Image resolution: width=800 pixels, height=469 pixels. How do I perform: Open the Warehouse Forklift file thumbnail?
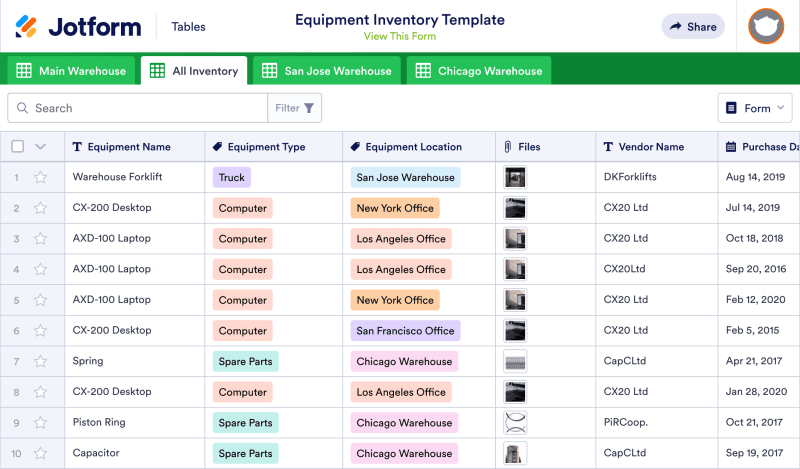click(x=515, y=178)
